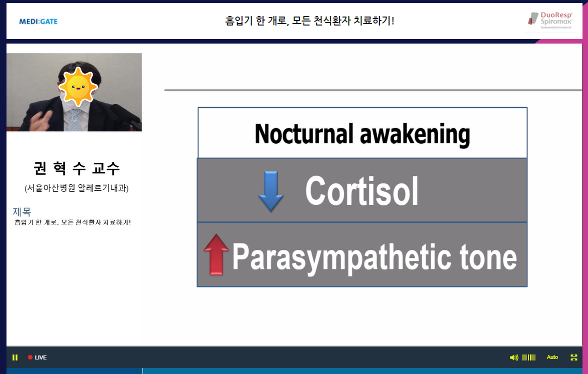The image size is (588, 374).
Task: Click the 서울아산병원 알레르기내과 affiliation text
Action: coord(76,188)
